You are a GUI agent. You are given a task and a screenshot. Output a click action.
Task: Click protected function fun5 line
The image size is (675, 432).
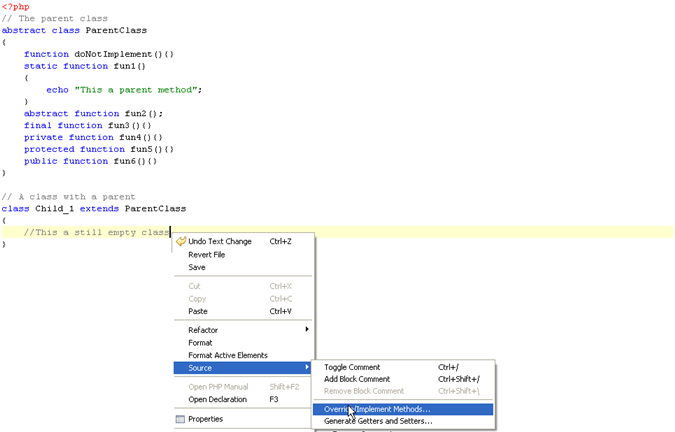tap(99, 149)
